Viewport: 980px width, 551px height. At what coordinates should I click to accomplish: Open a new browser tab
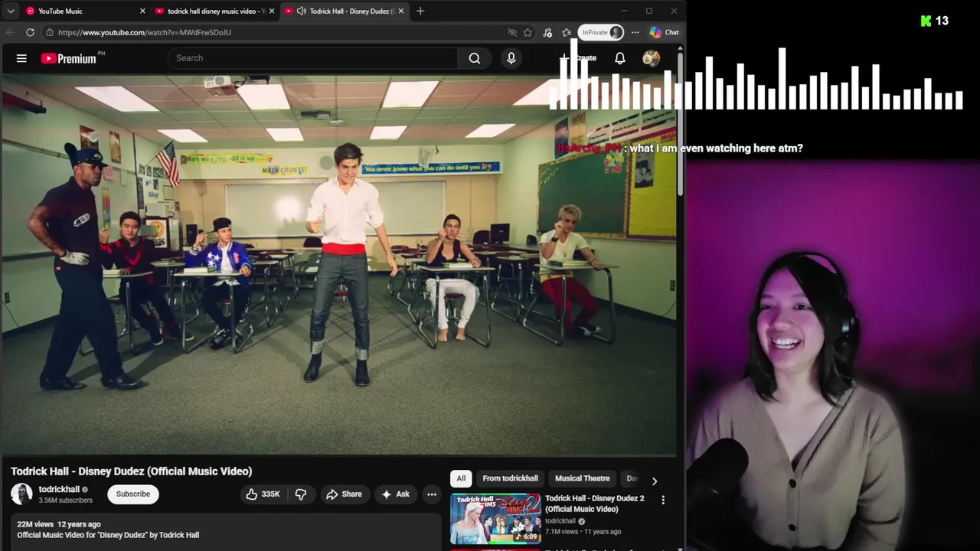pyautogui.click(x=420, y=11)
